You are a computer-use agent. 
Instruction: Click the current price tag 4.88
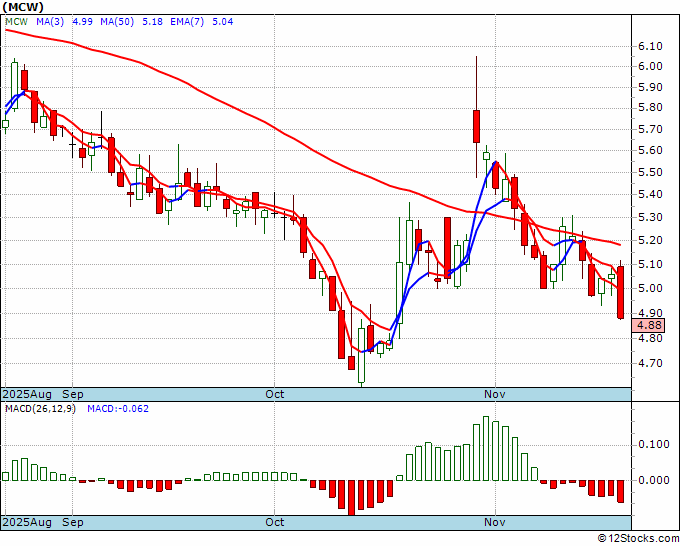[x=648, y=325]
